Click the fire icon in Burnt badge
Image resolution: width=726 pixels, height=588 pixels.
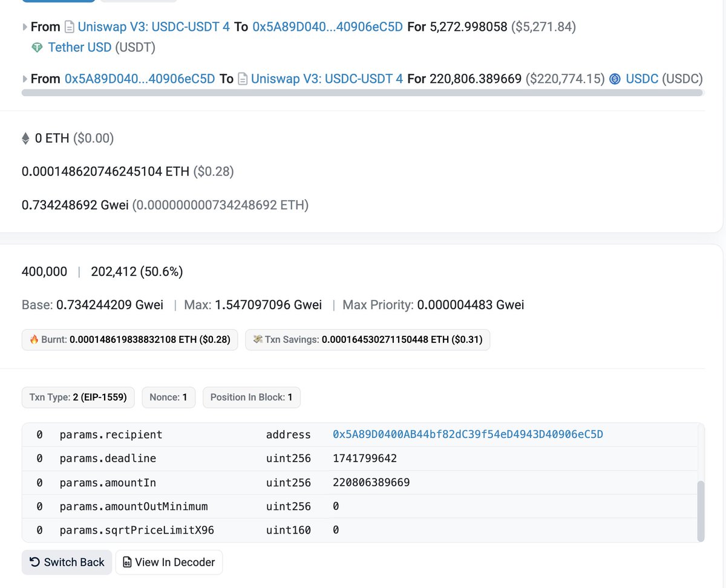tap(34, 340)
